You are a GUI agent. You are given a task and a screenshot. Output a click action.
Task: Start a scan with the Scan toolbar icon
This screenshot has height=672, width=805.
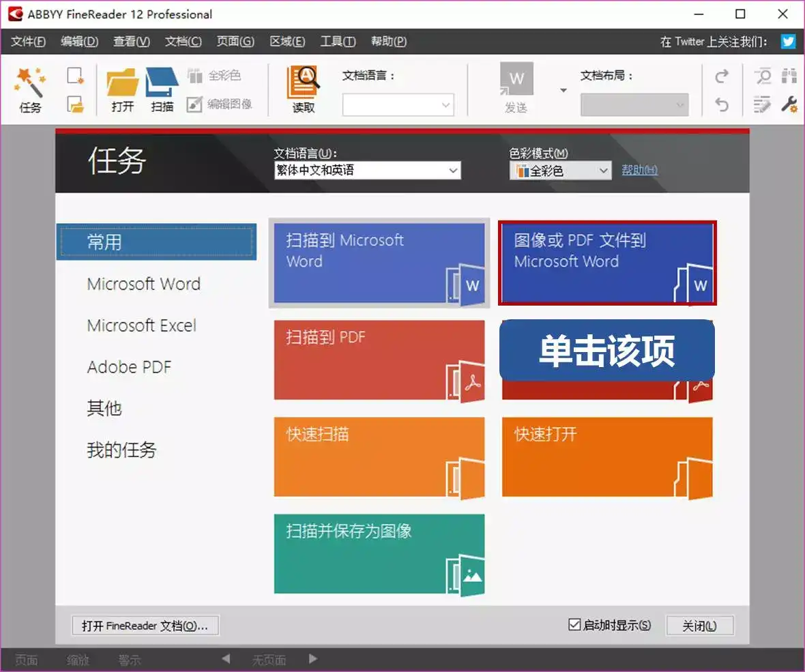(x=162, y=90)
